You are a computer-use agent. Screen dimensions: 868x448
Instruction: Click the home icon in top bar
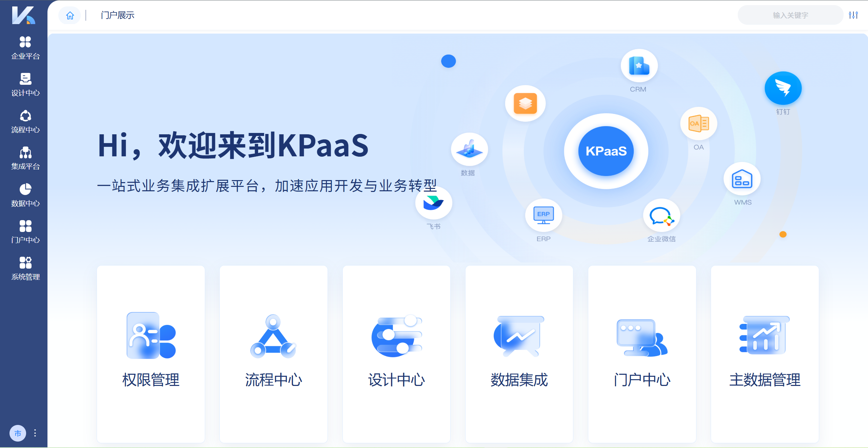(x=70, y=15)
